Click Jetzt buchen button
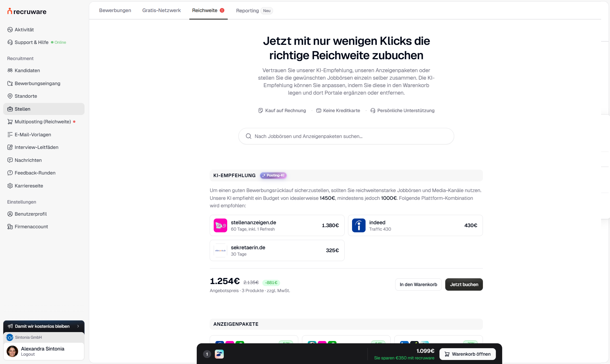The image size is (610, 364). [464, 284]
